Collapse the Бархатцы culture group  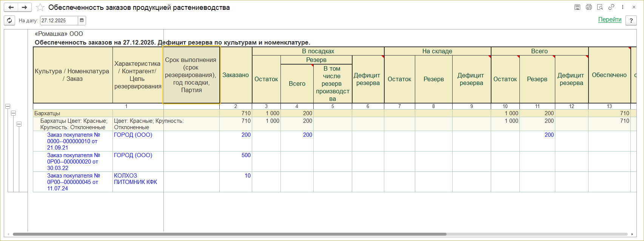coord(13,113)
